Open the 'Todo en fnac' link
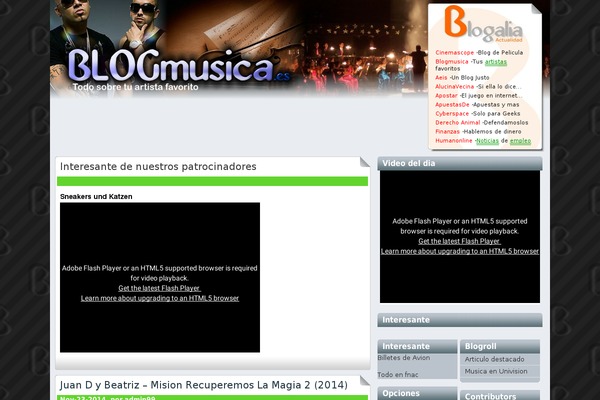 (398, 375)
